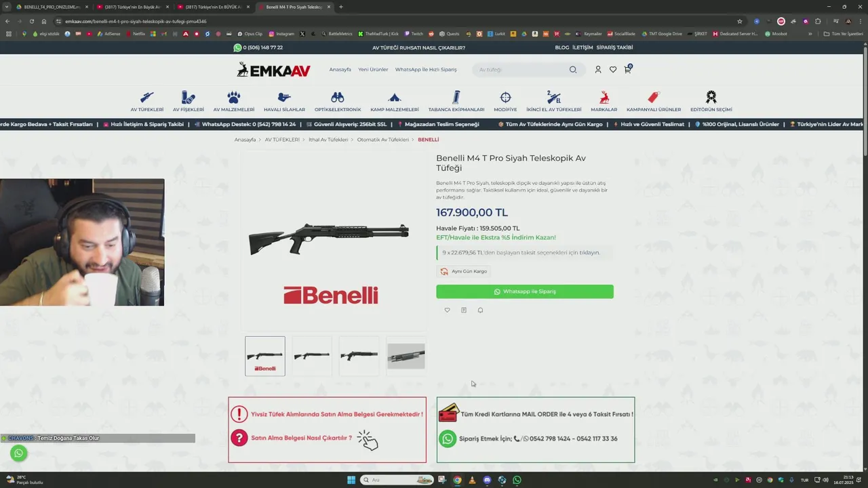Select the fourth close-up thumbnail
868x488 pixels.
point(406,356)
